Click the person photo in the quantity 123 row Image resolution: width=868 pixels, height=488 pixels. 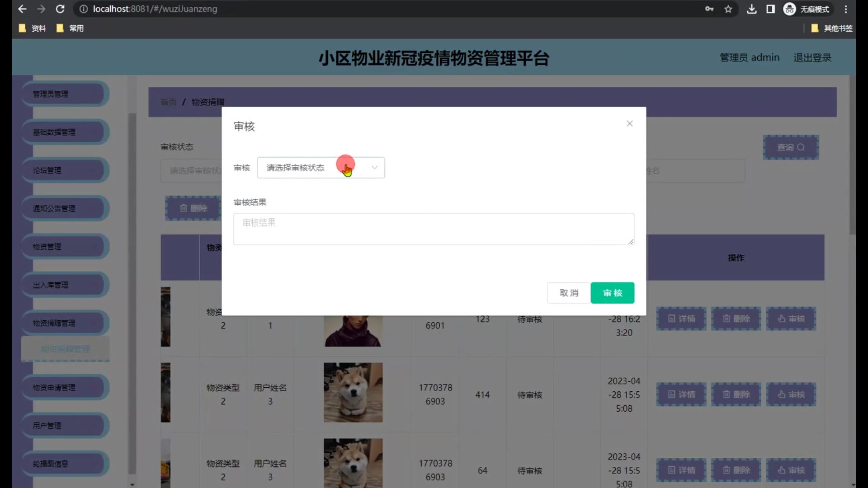(353, 331)
